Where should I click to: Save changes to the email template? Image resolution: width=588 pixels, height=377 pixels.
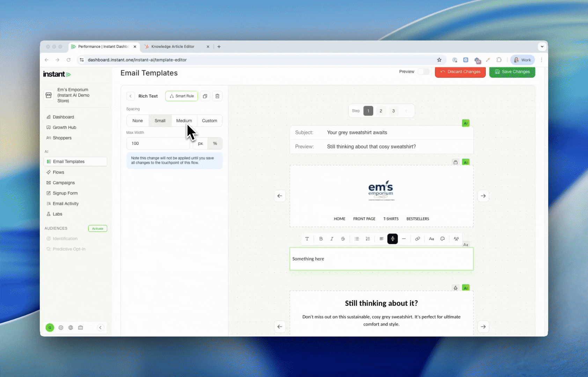click(x=512, y=72)
